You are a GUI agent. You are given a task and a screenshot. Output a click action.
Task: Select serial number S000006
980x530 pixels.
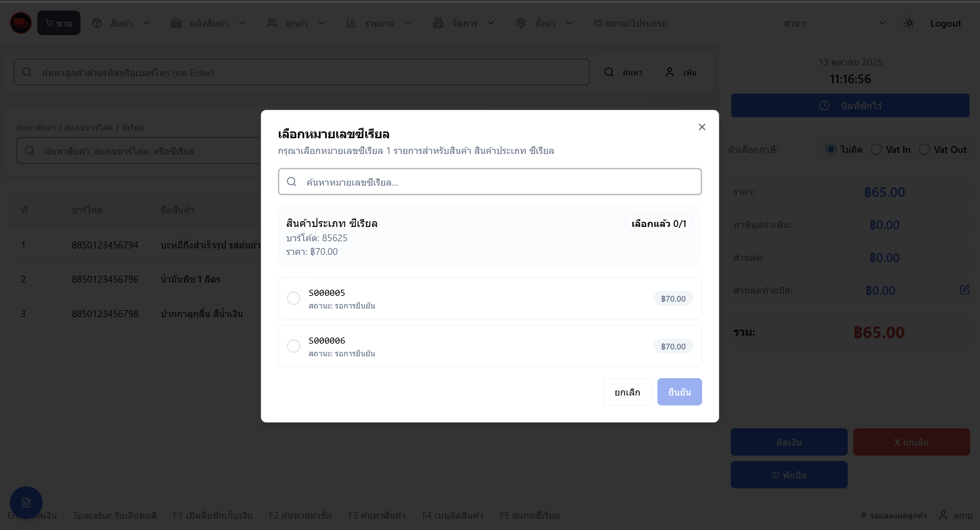293,346
